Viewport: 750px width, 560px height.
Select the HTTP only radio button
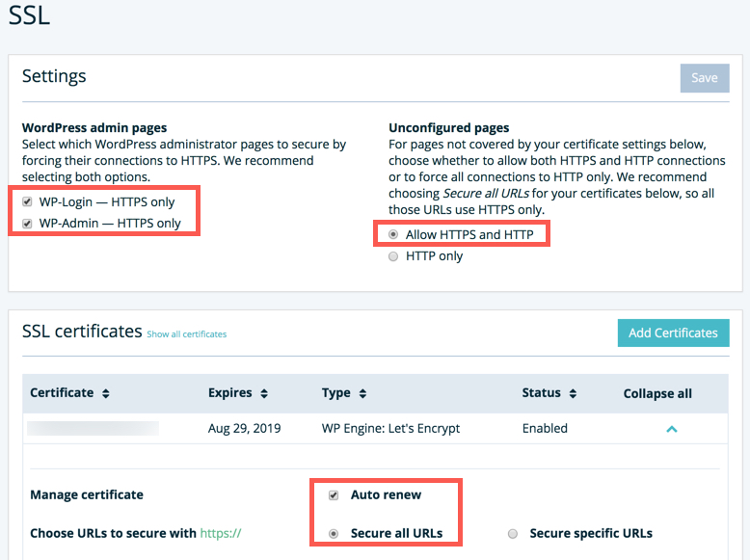(393, 256)
